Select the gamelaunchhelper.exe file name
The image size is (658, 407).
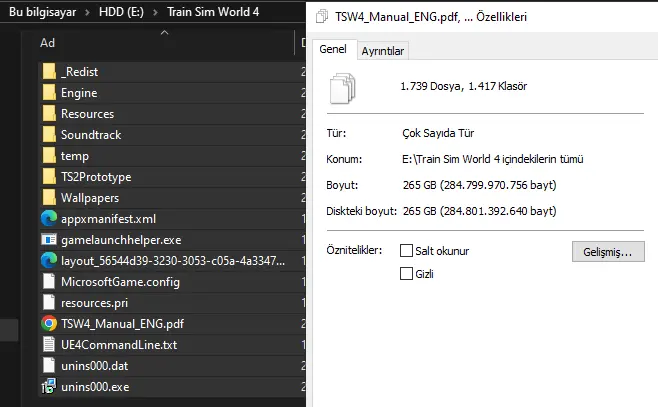(121, 240)
